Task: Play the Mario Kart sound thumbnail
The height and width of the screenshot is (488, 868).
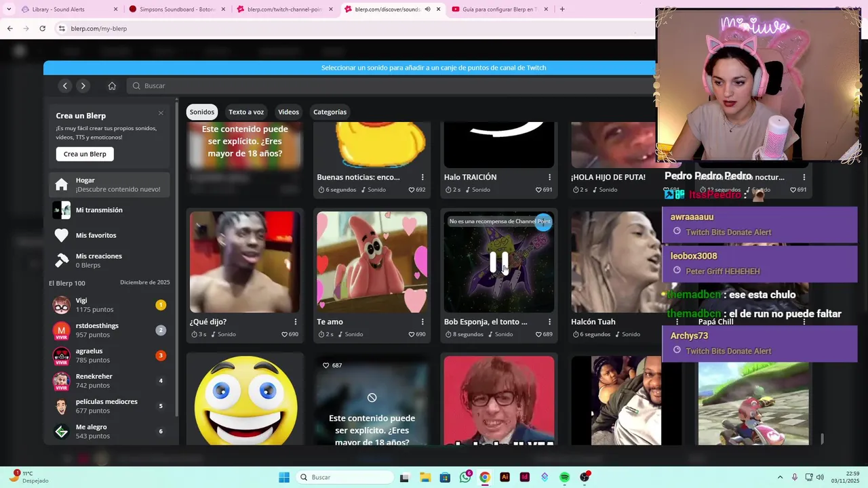Action: pos(753,403)
